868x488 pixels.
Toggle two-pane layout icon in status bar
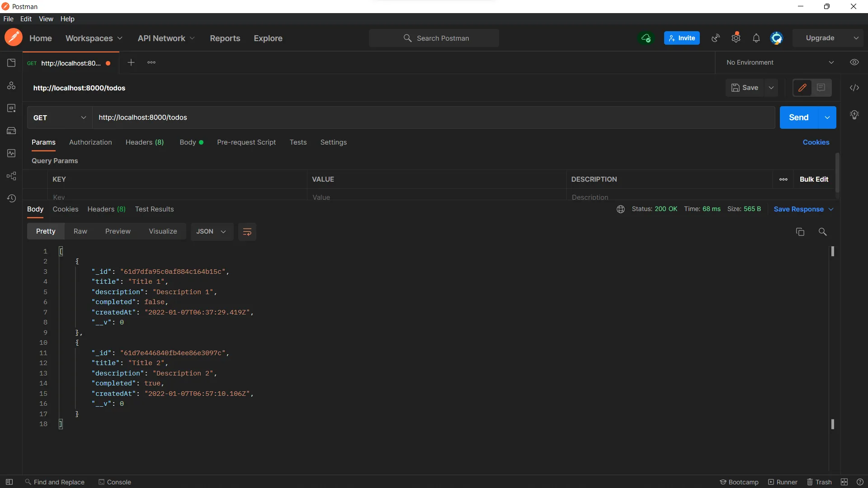click(x=844, y=482)
